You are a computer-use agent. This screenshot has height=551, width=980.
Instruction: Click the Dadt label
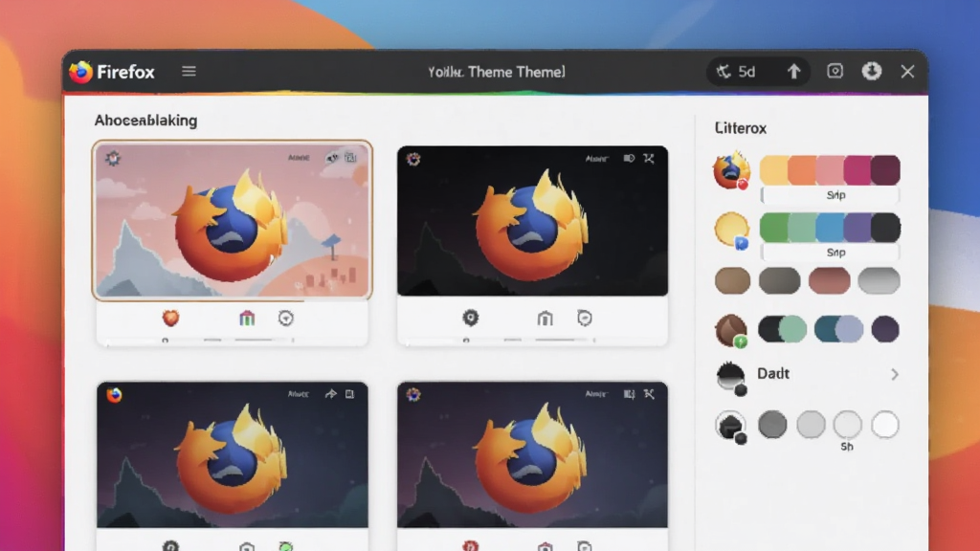pyautogui.click(x=773, y=374)
